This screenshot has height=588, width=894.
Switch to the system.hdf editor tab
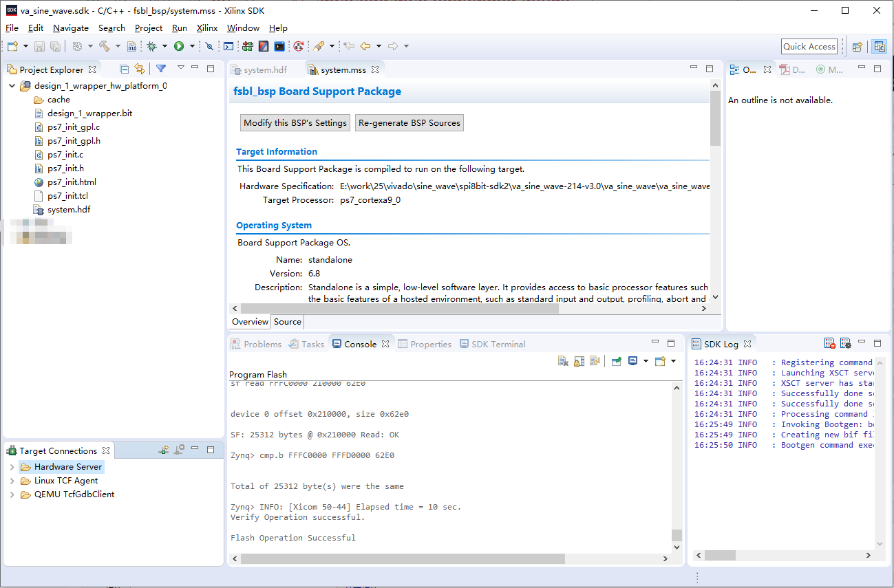pyautogui.click(x=259, y=70)
